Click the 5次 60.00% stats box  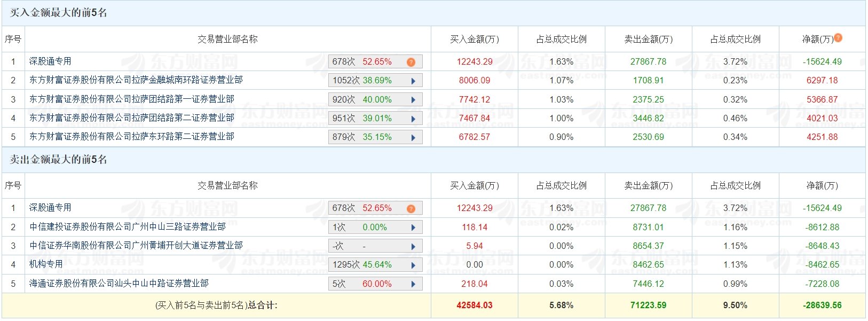pos(375,284)
